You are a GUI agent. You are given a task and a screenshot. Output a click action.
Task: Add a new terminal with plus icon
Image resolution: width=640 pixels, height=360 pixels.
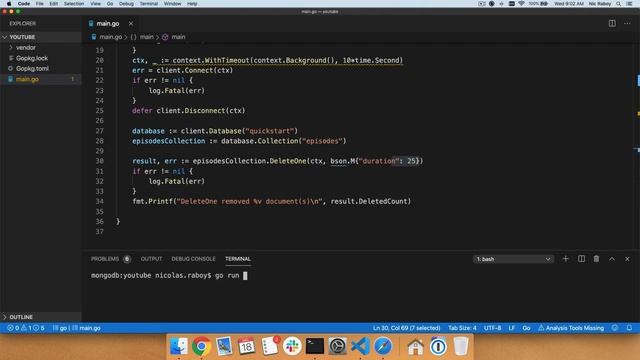click(565, 259)
